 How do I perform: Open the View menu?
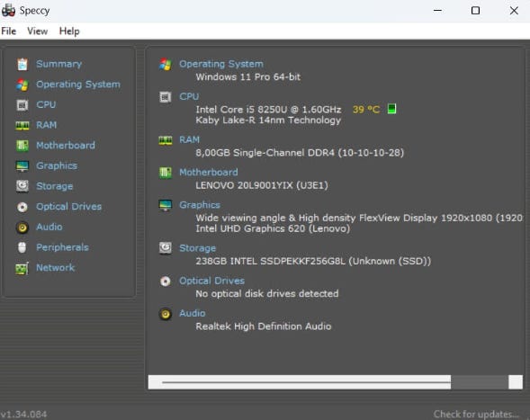coord(38,31)
